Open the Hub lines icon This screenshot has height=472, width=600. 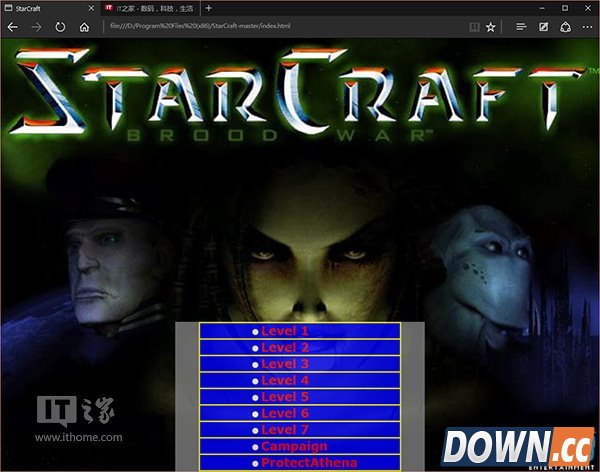520,27
